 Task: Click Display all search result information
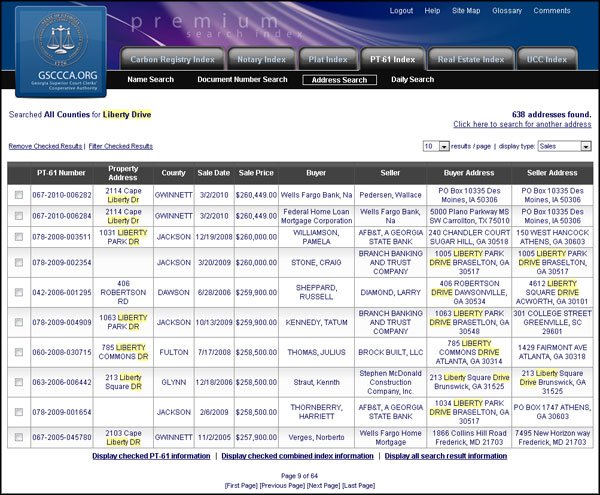tap(446, 456)
